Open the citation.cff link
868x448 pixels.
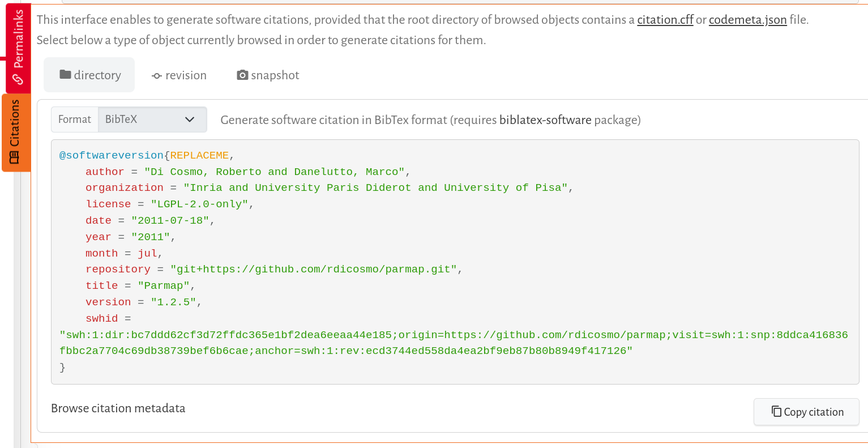tap(665, 20)
